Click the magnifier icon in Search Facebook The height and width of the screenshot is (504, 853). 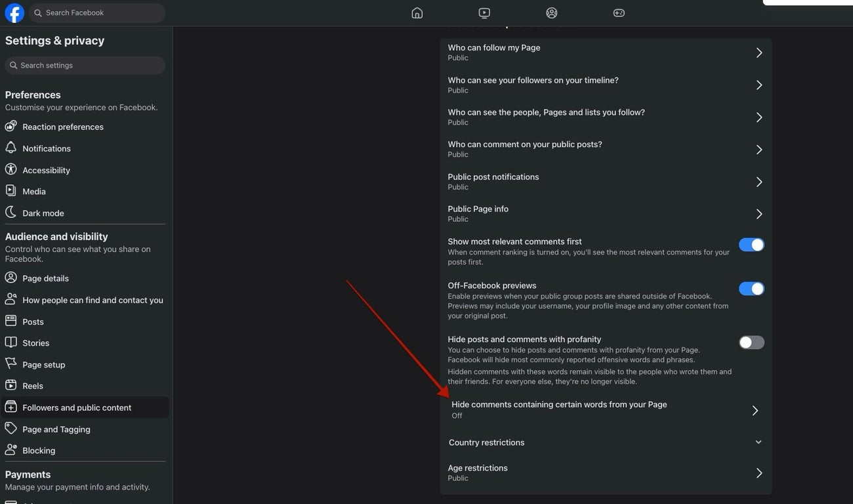(38, 12)
